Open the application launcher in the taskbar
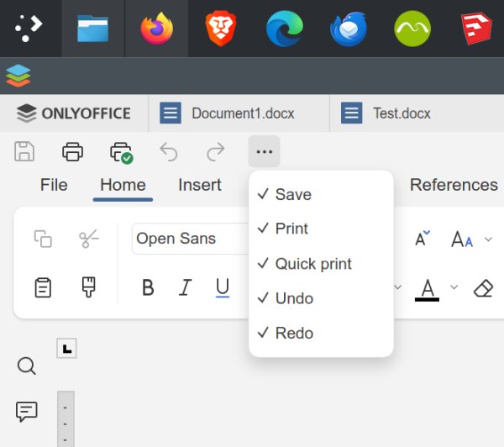 29,29
